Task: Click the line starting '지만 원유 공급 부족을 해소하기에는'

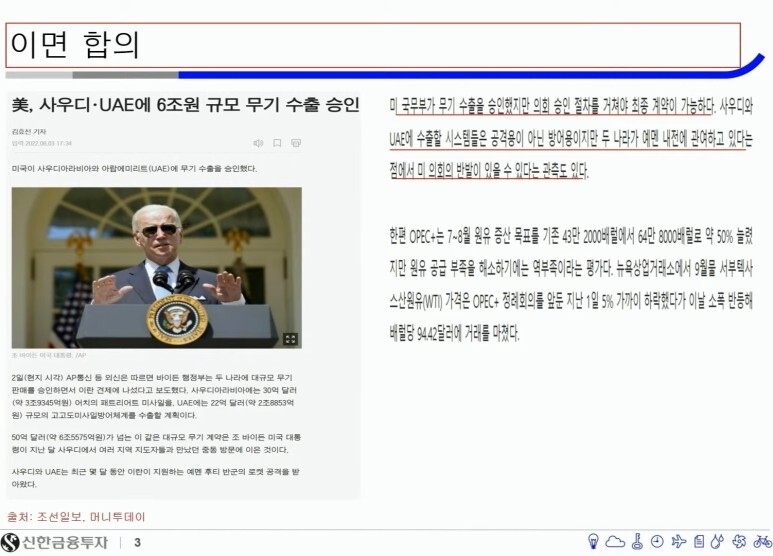Action: click(x=571, y=269)
